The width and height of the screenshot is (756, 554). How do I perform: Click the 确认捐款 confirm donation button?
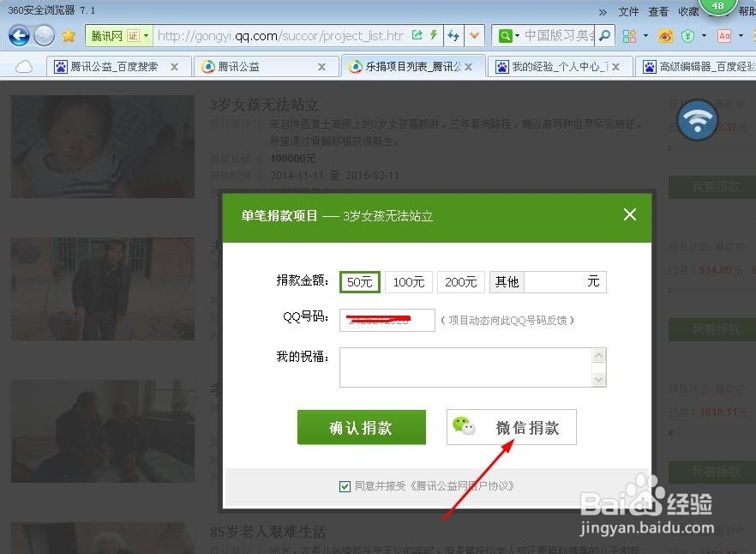pos(361,427)
